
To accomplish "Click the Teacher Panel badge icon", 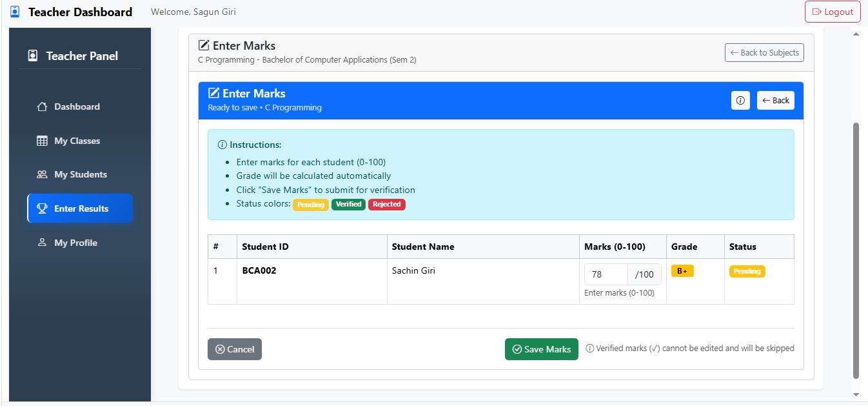I will click(x=33, y=56).
